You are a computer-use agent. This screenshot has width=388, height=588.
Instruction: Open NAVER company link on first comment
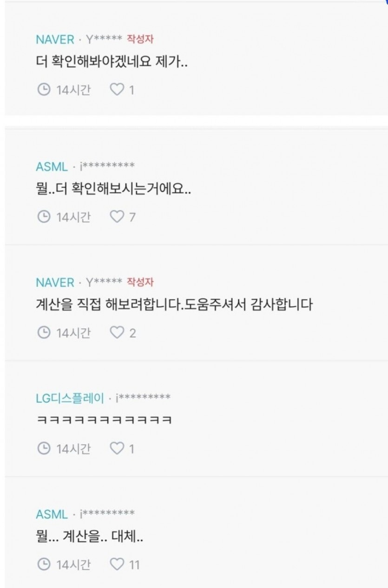[55, 40]
